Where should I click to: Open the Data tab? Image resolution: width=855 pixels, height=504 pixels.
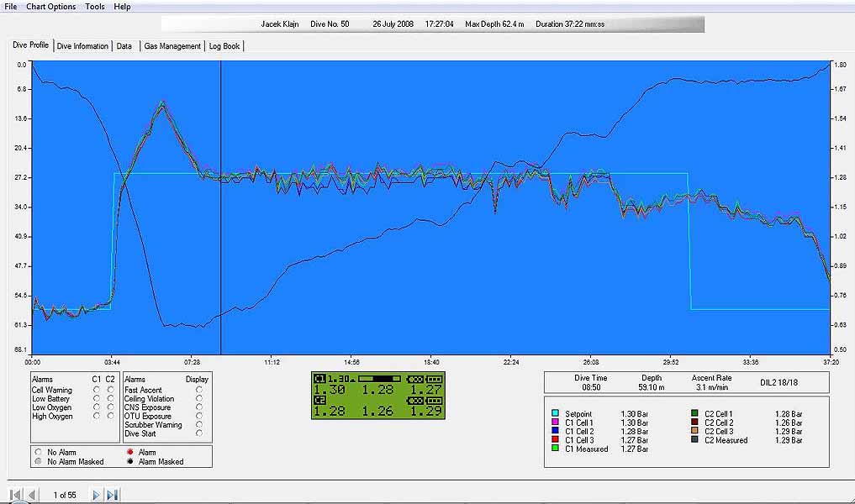124,46
